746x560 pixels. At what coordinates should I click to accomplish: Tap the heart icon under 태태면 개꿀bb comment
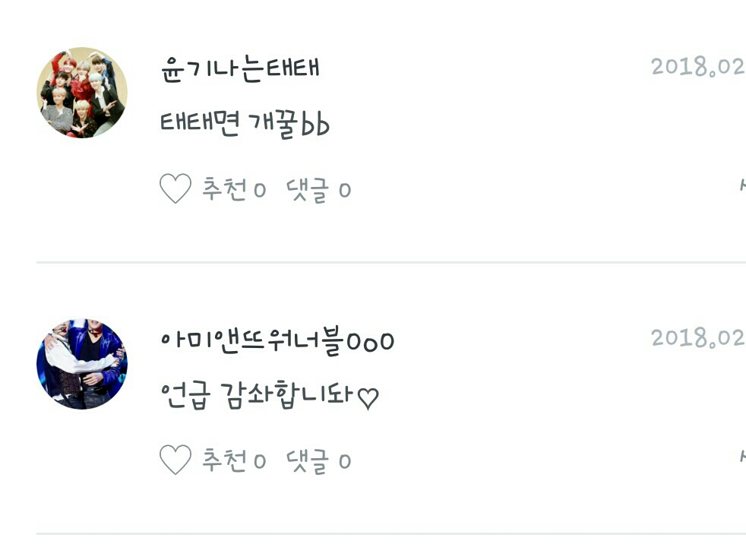(x=175, y=189)
